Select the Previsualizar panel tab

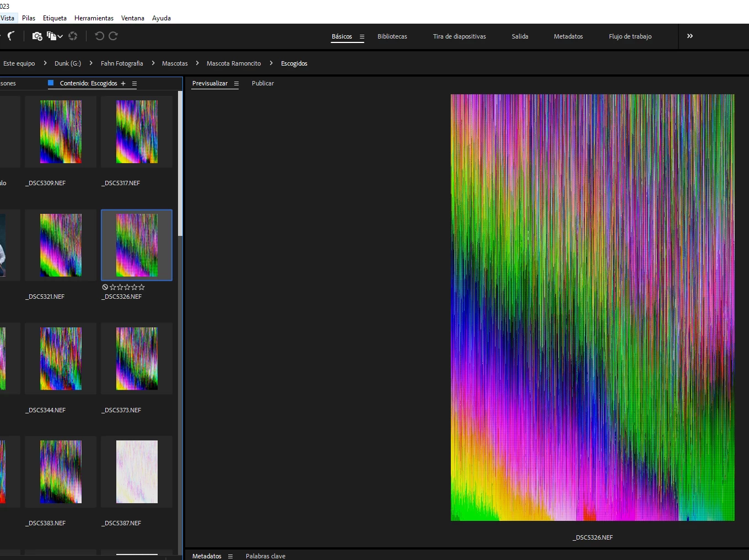click(x=210, y=83)
